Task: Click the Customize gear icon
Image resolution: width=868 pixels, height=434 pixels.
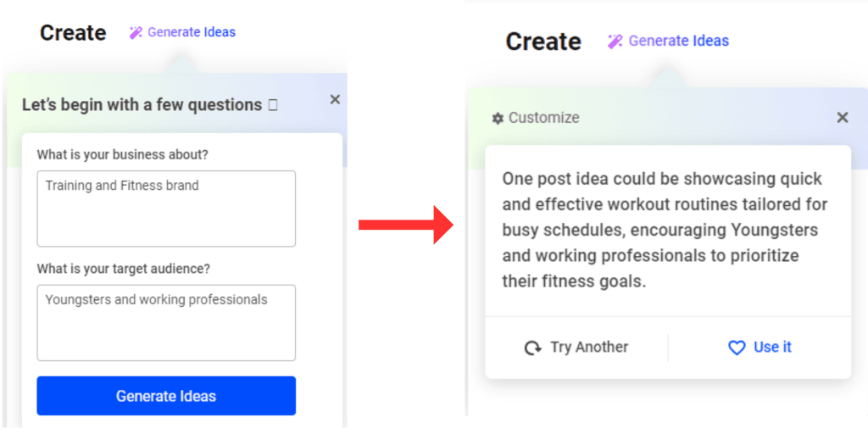Action: pos(498,119)
